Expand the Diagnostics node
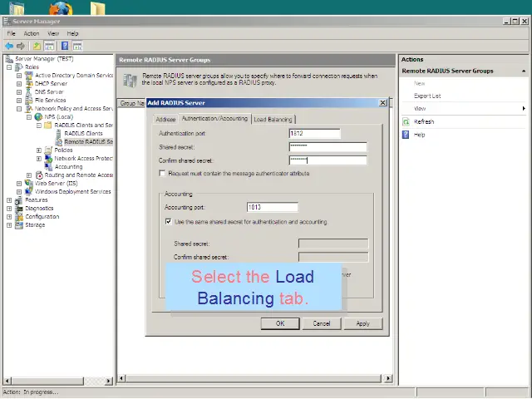This screenshot has height=399, width=532. [9, 209]
